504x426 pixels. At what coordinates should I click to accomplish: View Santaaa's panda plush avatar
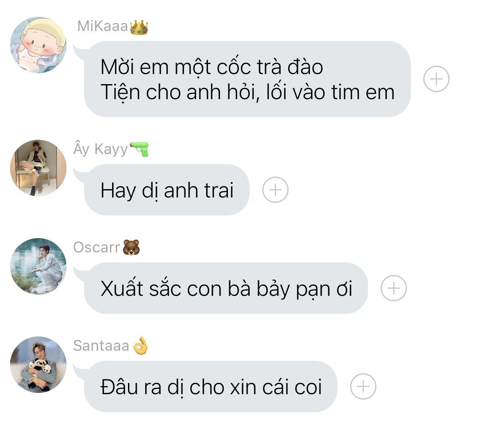tap(38, 364)
